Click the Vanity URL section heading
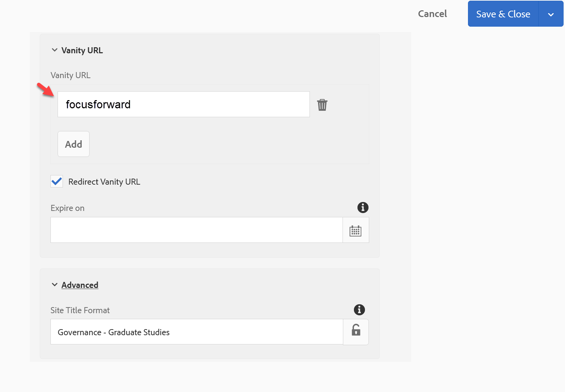Viewport: 565px width, 392px height. click(82, 50)
